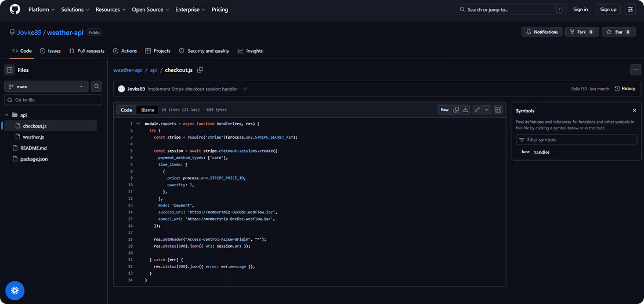Image resolution: width=644 pixels, height=304 pixels.
Task: Open the Raw file view
Action: pos(444,110)
